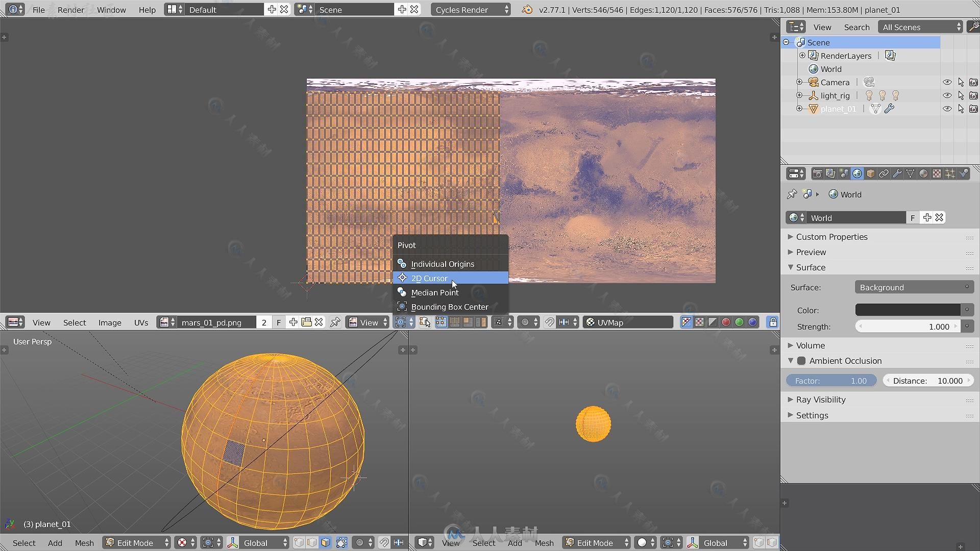Select the Median Point pivot option
This screenshot has height=551, width=980.
(x=435, y=292)
